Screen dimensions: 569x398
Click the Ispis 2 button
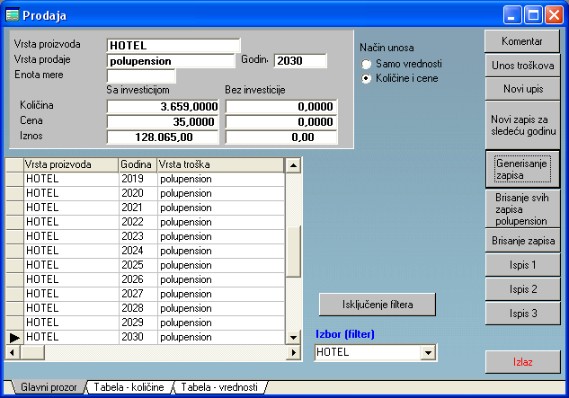tap(523, 289)
